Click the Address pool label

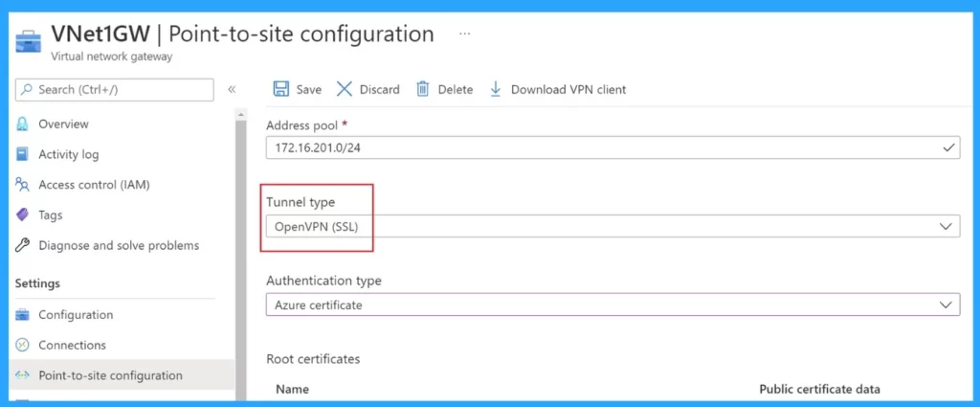[301, 125]
